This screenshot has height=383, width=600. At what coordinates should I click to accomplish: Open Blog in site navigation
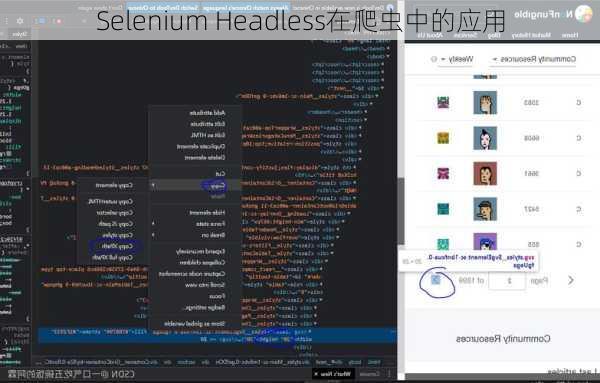494,35
